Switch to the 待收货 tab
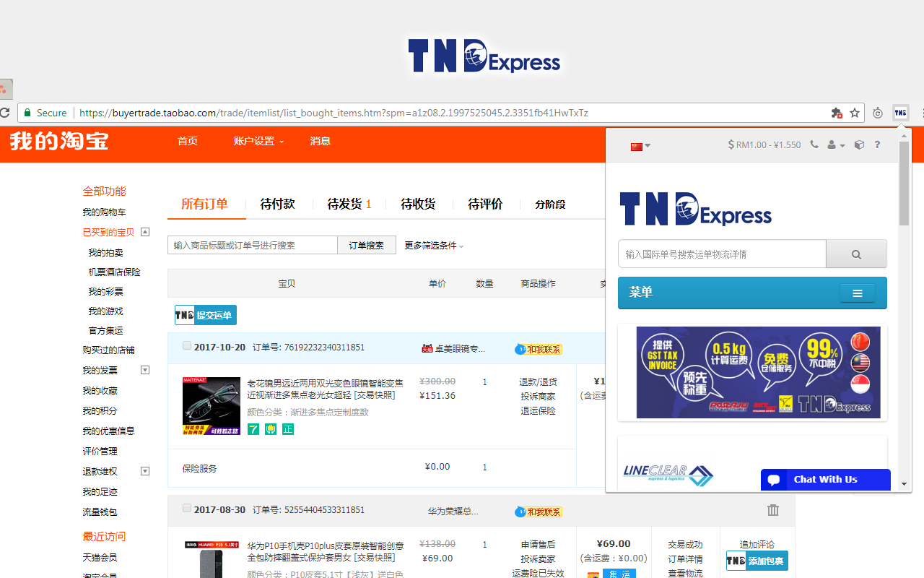 419,204
